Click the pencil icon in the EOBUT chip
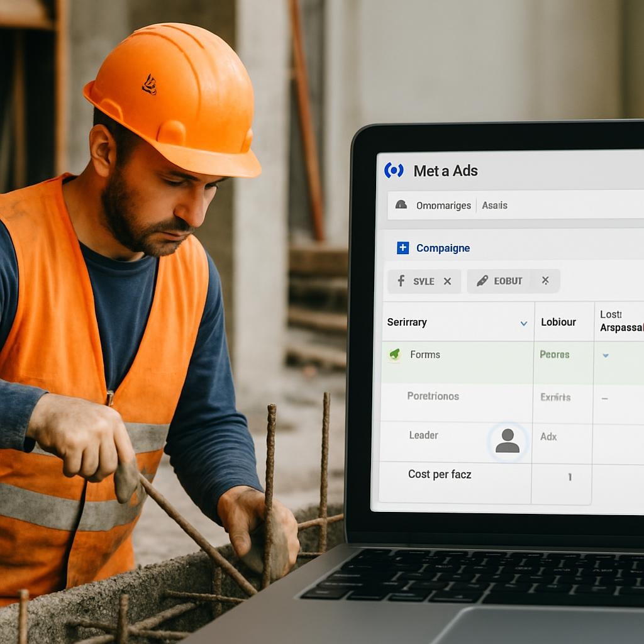The height and width of the screenshot is (644, 644). (482, 281)
